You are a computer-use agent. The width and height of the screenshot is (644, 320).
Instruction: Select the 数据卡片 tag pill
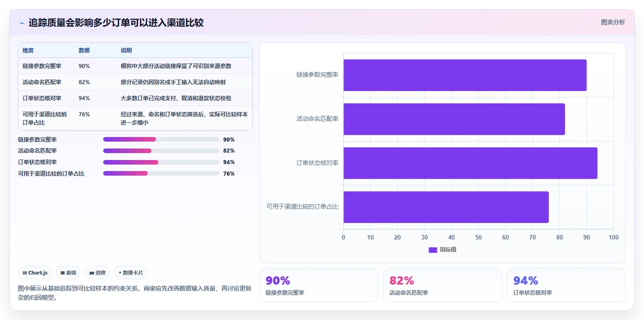coord(131,273)
